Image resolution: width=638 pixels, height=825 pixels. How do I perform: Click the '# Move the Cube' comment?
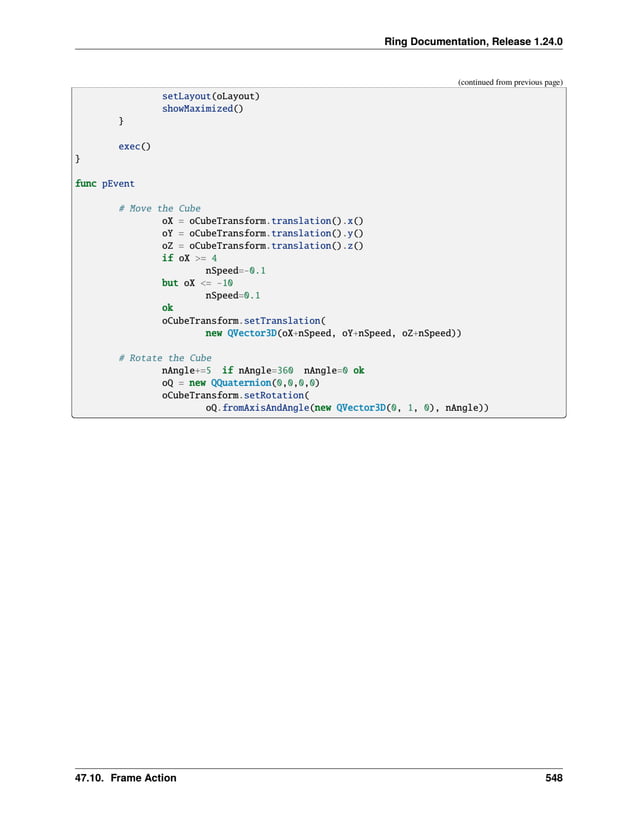click(x=159, y=208)
